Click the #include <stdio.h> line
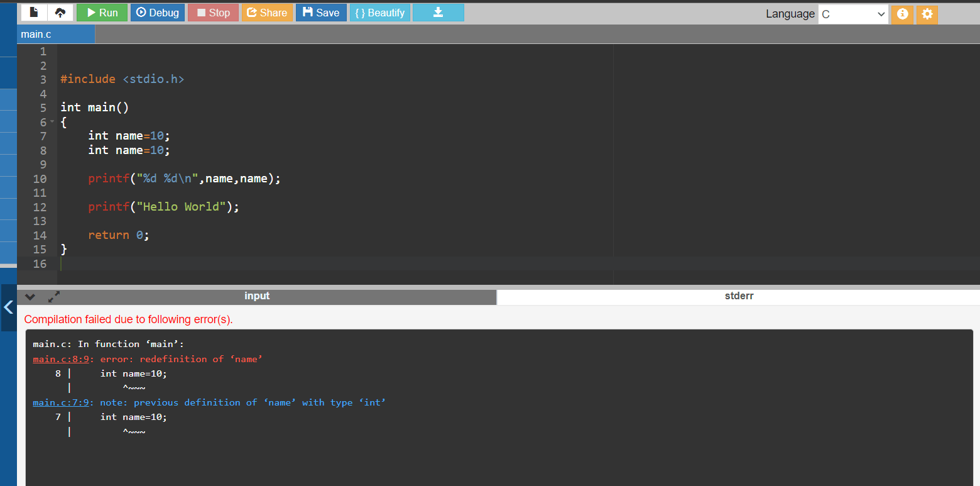The image size is (980, 486). point(122,79)
